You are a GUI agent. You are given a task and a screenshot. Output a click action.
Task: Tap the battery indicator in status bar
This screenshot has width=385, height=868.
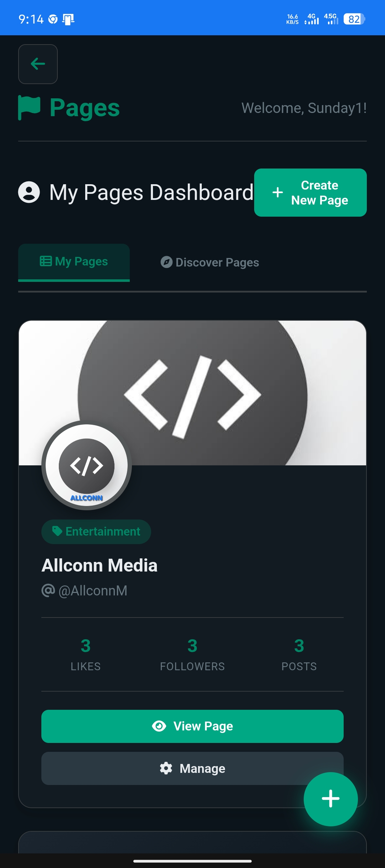[x=354, y=19]
